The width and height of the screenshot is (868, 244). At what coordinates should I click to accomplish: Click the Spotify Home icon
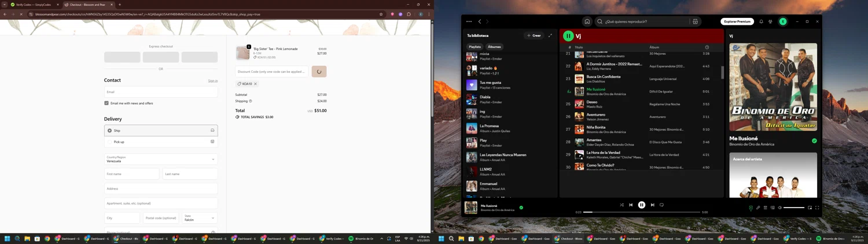coord(587,21)
